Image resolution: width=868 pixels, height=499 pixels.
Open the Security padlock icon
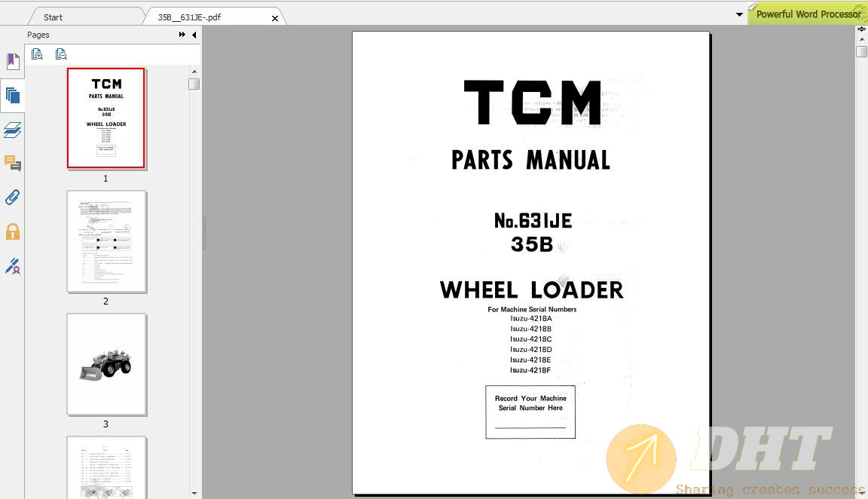[x=13, y=231]
